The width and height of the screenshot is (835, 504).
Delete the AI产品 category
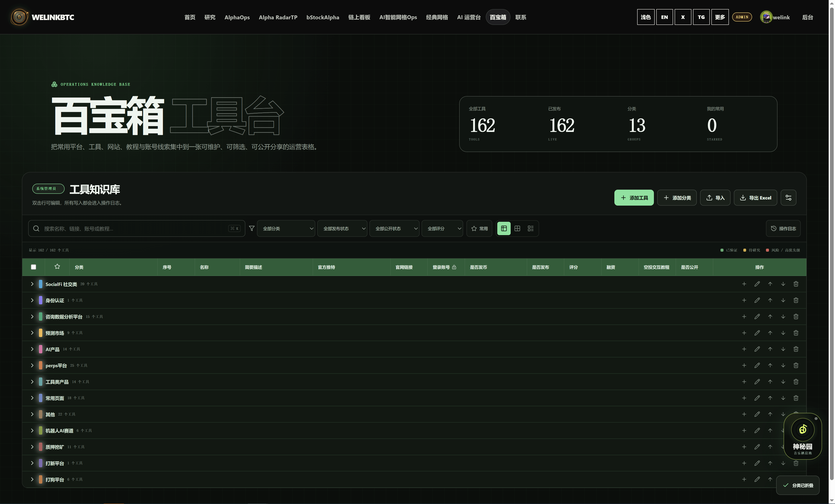(x=796, y=349)
